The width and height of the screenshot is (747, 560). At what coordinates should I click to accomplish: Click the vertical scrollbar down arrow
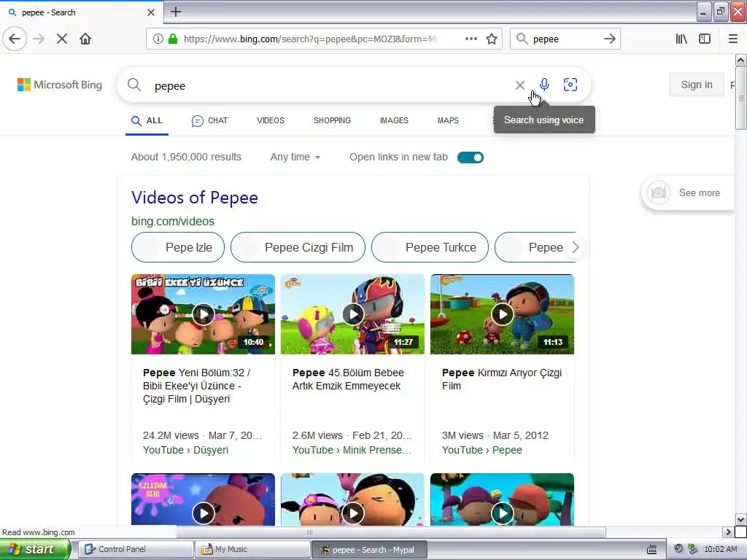740,519
